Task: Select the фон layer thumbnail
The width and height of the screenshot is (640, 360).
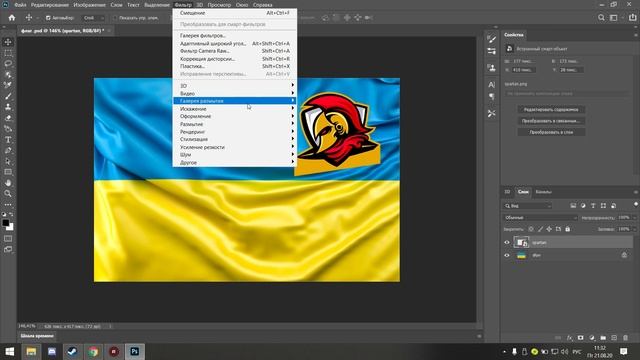Action: [521, 256]
